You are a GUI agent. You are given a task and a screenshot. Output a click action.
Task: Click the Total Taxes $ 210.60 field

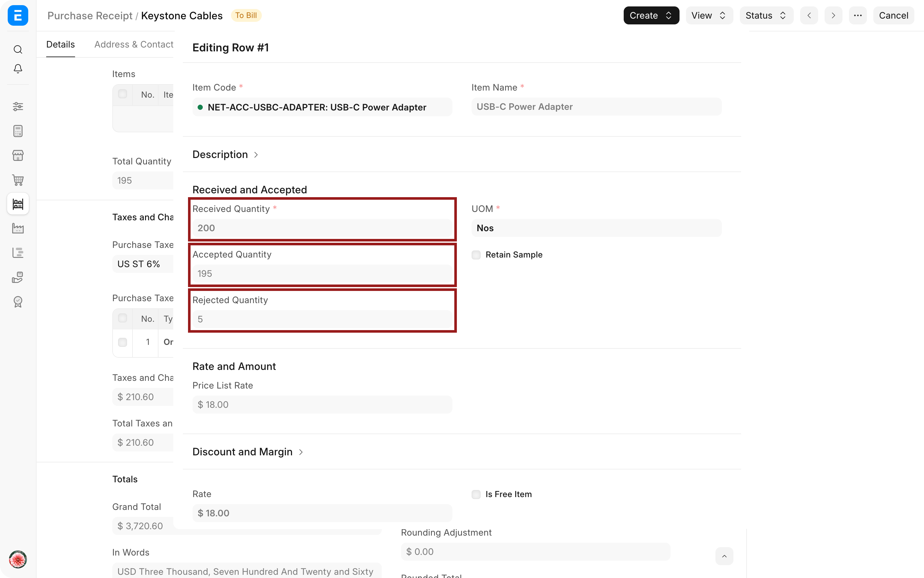(143, 442)
